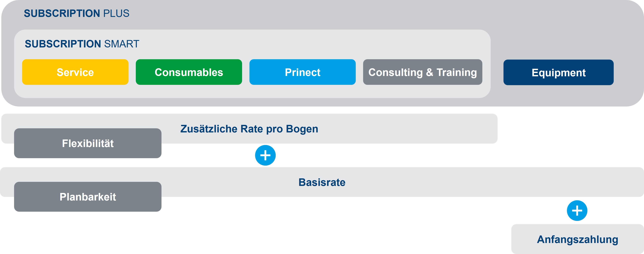Click the dark blue Equipment box
Viewport: 644px width, 254px height.
click(x=559, y=72)
